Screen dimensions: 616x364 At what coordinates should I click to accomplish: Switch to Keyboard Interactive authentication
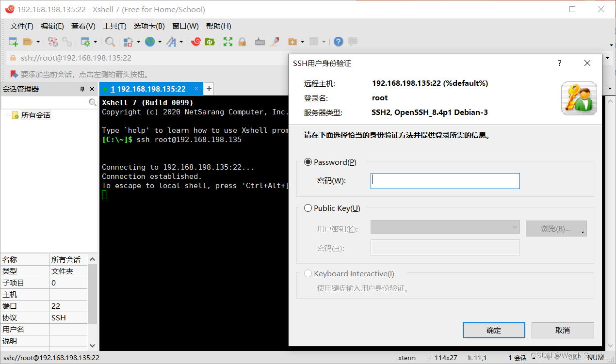point(308,273)
